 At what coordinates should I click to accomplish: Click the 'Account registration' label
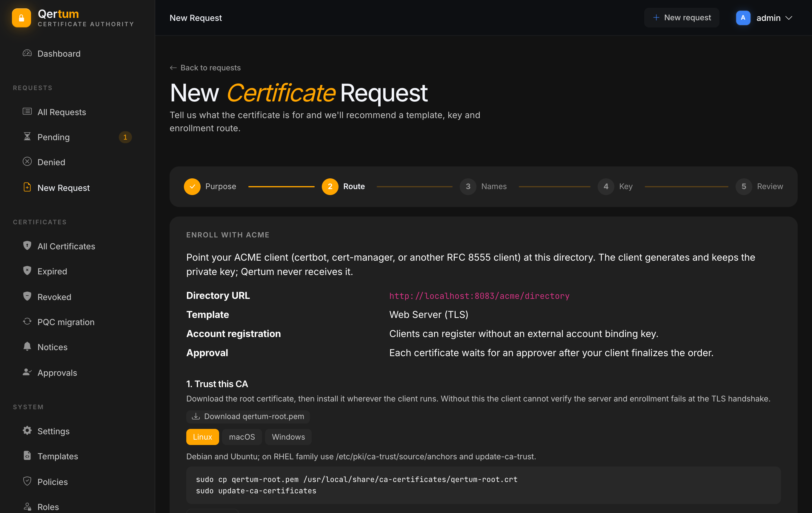233,333
